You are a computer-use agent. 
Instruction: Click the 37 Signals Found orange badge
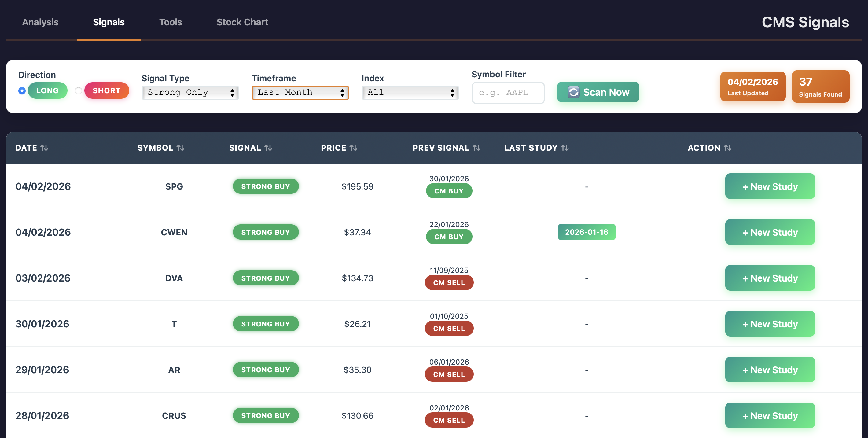coord(820,86)
